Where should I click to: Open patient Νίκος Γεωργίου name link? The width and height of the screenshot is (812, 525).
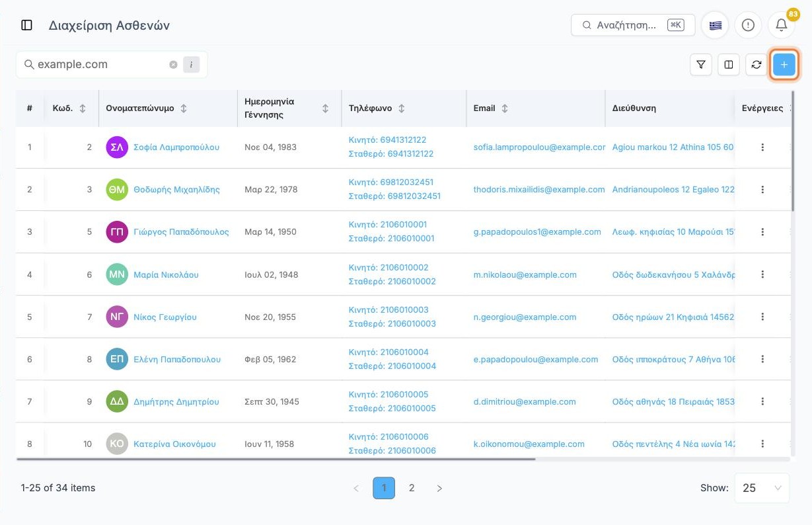click(x=165, y=317)
